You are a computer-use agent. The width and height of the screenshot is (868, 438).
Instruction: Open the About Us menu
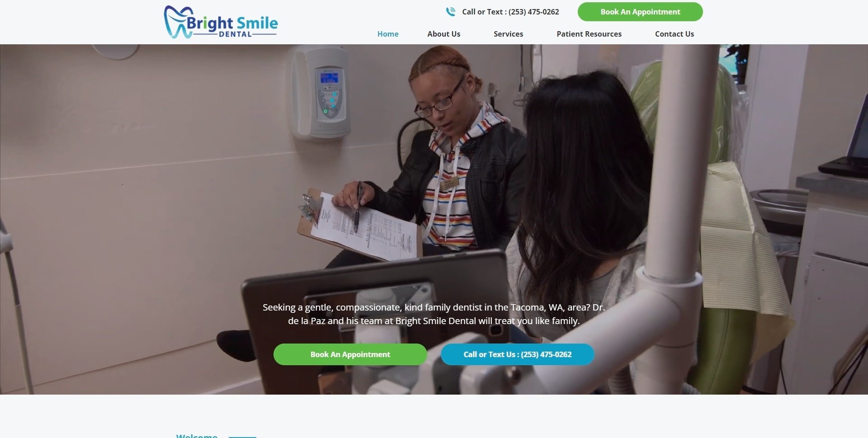point(443,34)
